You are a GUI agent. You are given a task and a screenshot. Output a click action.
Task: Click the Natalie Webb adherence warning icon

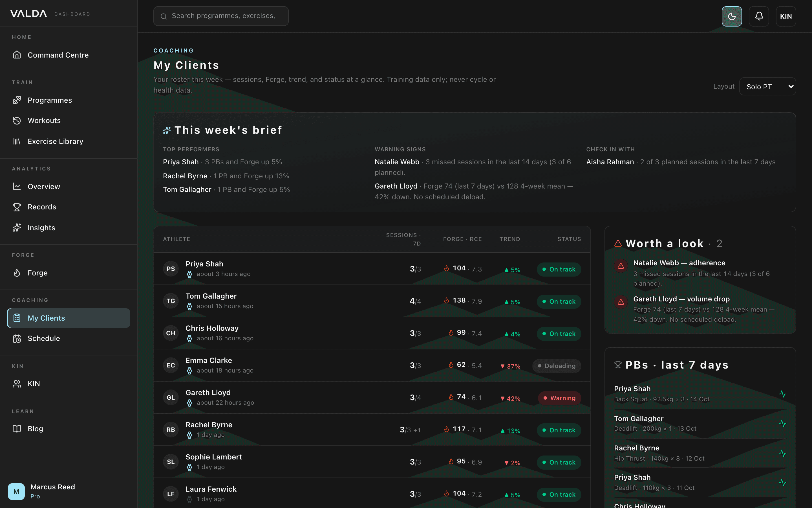coord(621,266)
